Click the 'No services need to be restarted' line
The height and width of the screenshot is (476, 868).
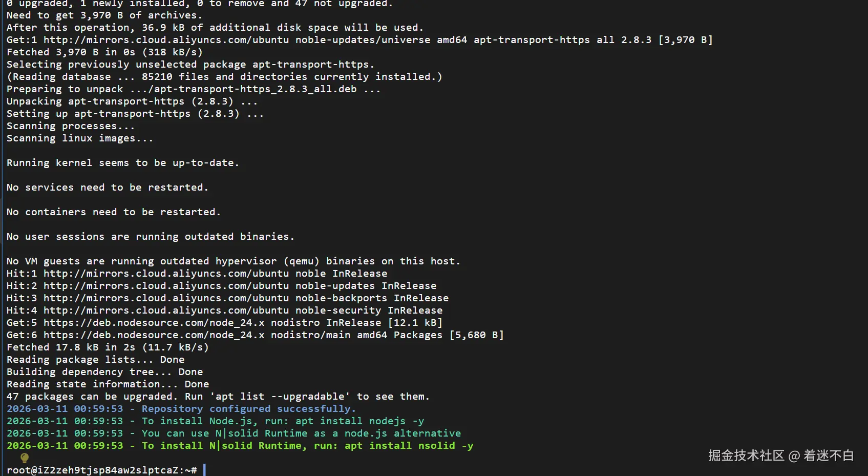pos(107,188)
